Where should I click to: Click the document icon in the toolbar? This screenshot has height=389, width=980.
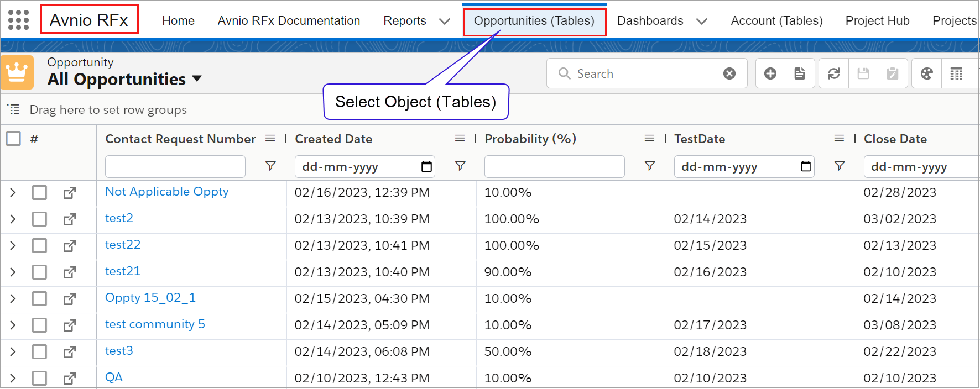click(800, 73)
